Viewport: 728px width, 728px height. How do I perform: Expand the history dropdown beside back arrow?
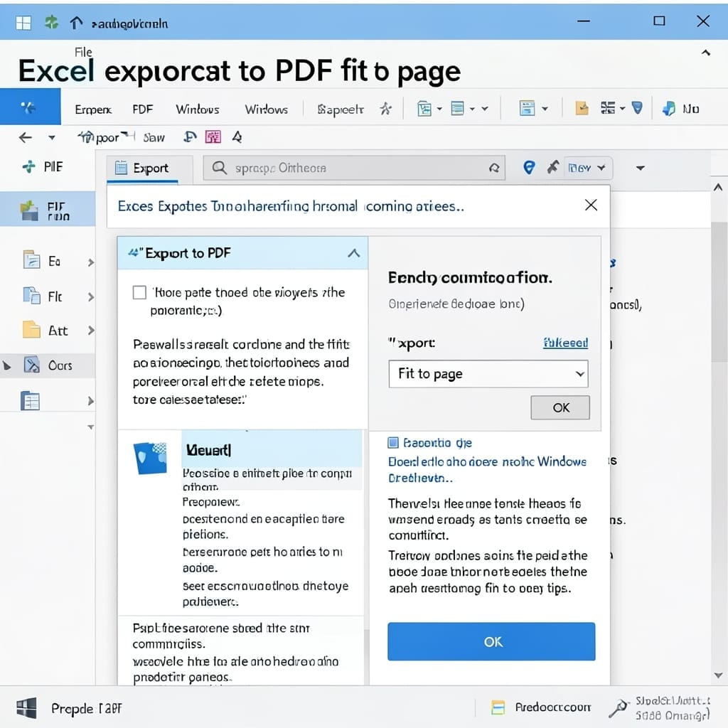click(x=51, y=138)
